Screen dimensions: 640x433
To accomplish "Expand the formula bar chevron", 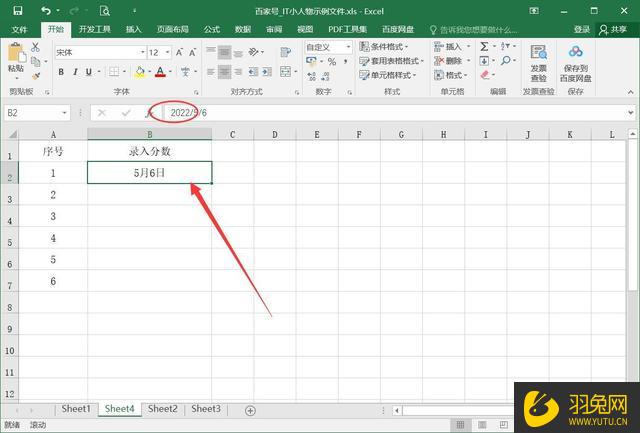I will click(631, 113).
